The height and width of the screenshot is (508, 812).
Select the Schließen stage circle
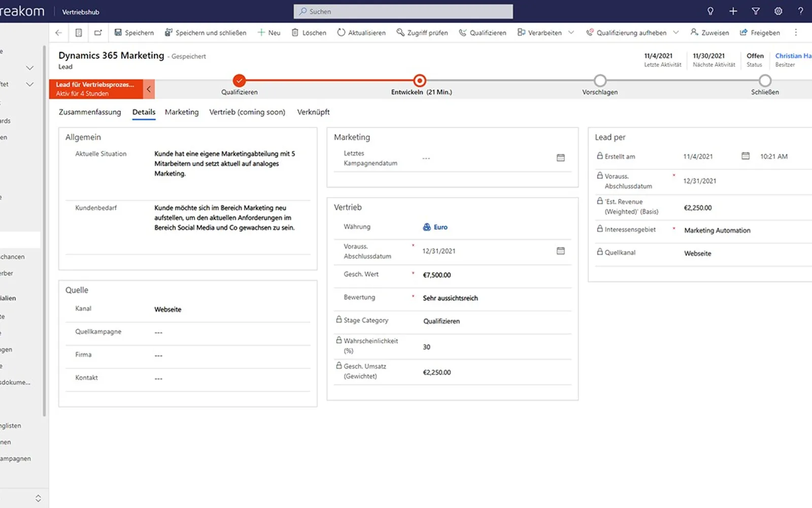[x=765, y=80]
